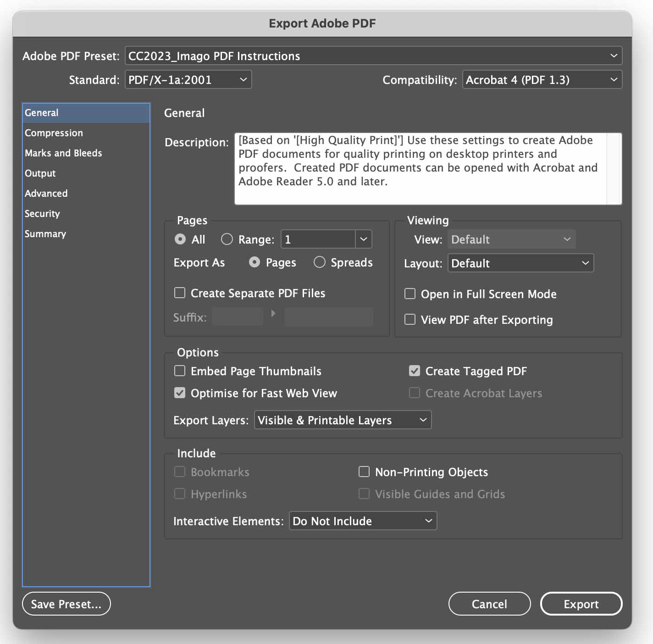The height and width of the screenshot is (644, 653).
Task: Open the Viewing Layout dropdown
Action: pos(520,263)
